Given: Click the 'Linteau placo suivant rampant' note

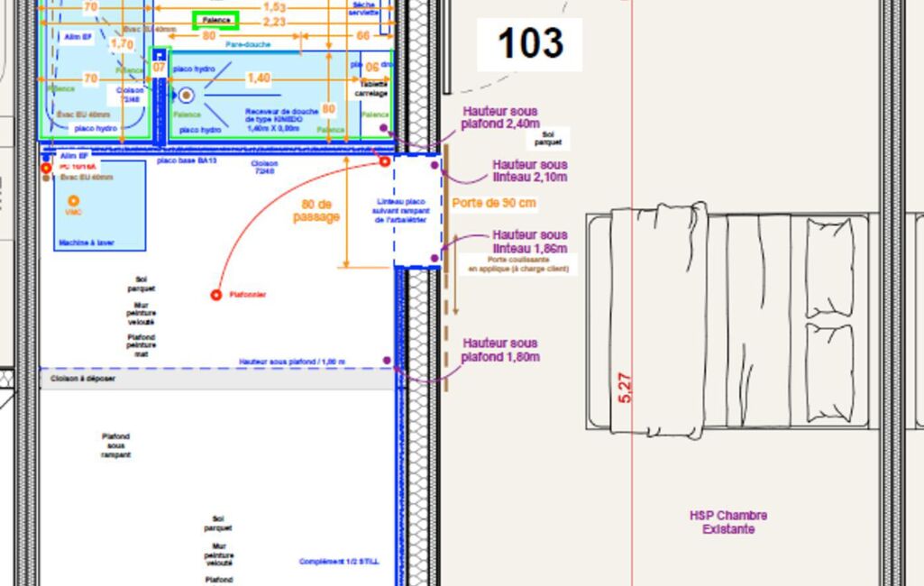Looking at the screenshot, I should tap(402, 211).
